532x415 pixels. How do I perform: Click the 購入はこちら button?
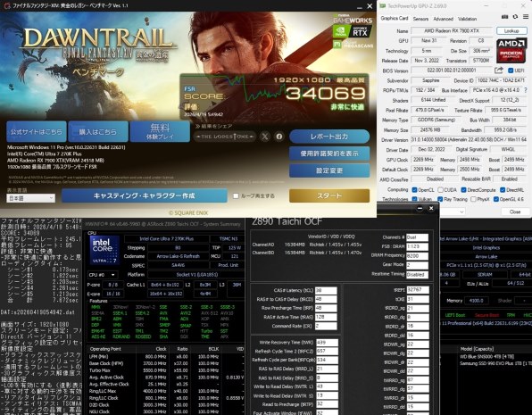[98, 132]
